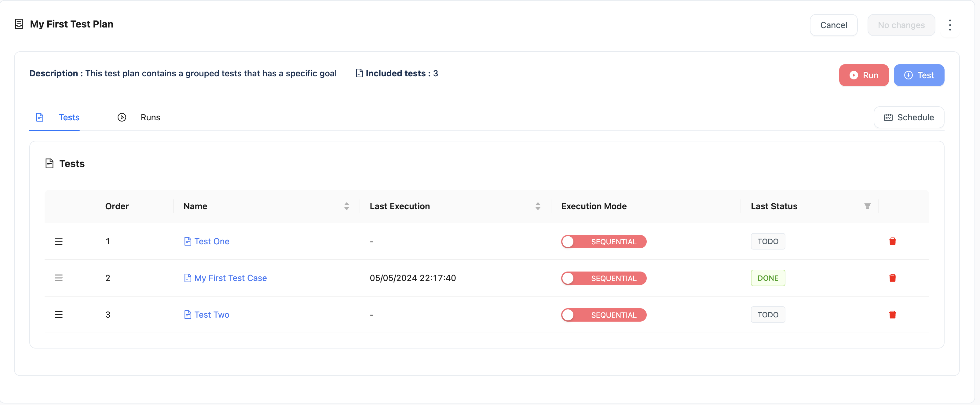Grab the drag handle for Test Two
This screenshot has height=405, width=980.
click(x=59, y=315)
